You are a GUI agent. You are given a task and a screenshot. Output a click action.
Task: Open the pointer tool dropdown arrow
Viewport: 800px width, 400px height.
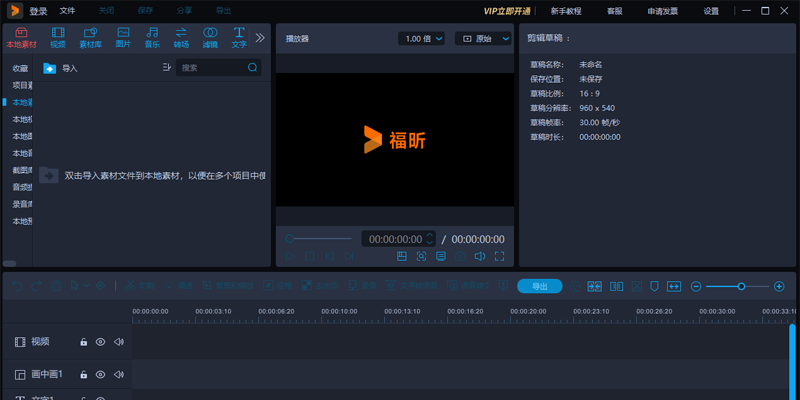click(86, 286)
